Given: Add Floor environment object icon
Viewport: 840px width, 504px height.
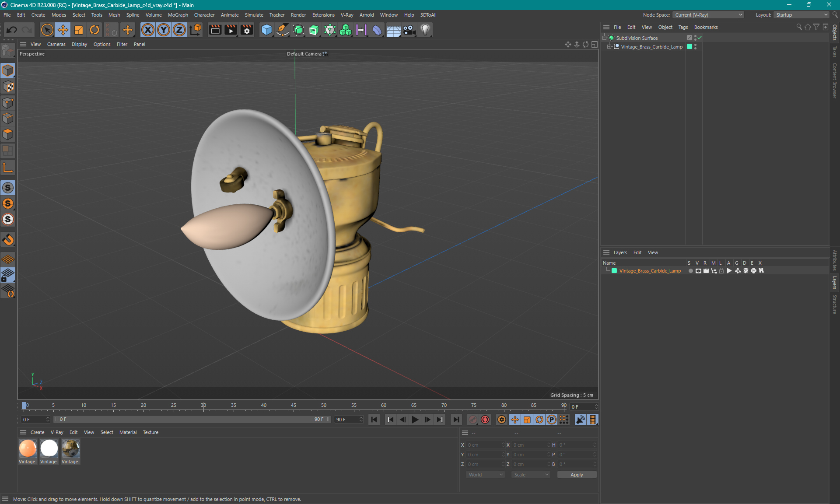Looking at the screenshot, I should 393,30.
